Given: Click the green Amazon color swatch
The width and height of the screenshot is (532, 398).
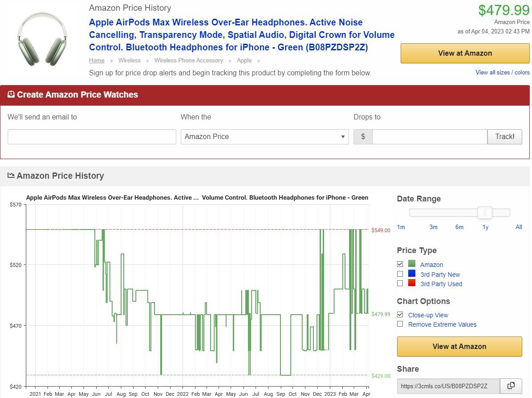Looking at the screenshot, I should [x=412, y=263].
